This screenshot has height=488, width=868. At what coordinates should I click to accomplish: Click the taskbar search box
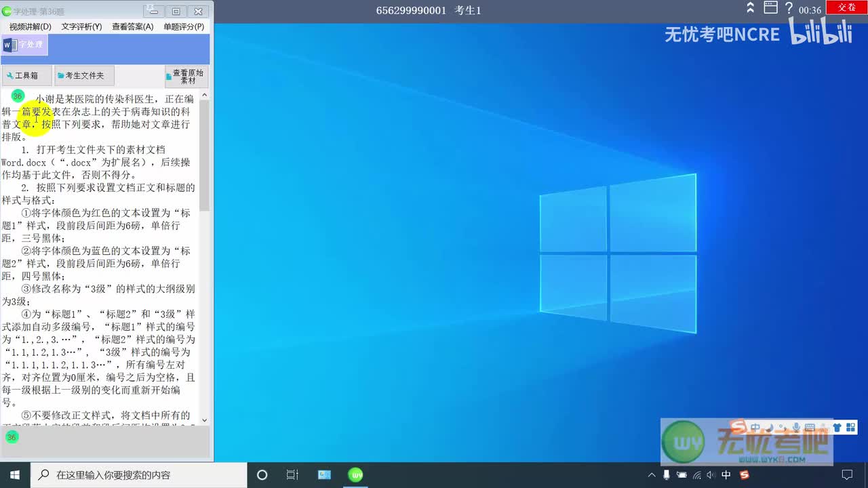[139, 475]
